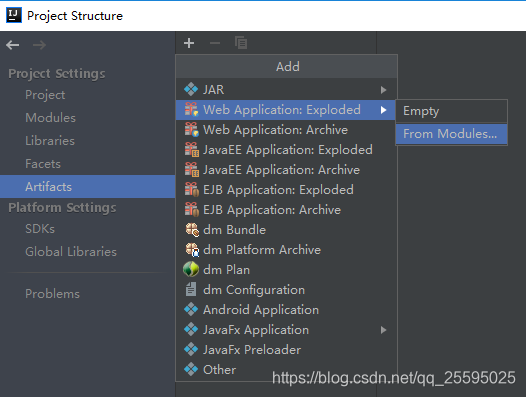
Task: Open SDKs under Platform Settings
Action: click(87, 229)
